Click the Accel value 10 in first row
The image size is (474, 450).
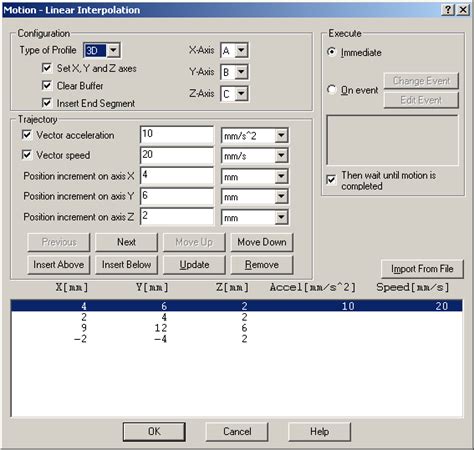pos(348,306)
